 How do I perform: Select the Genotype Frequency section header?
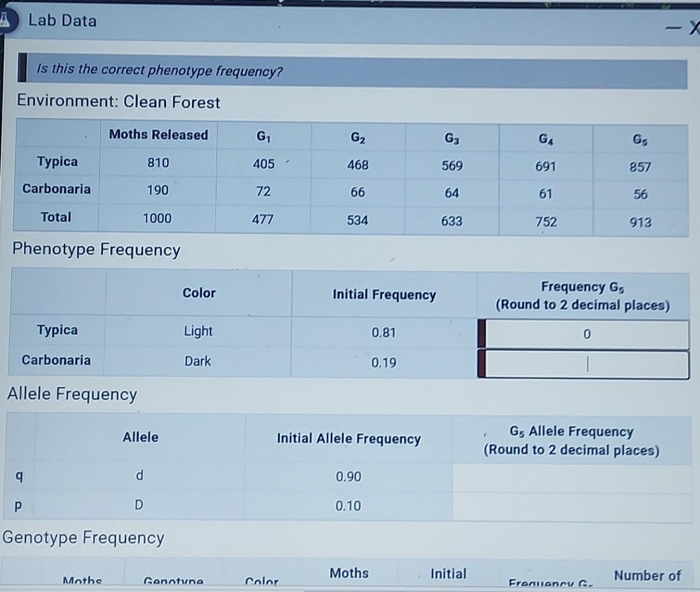(x=82, y=538)
